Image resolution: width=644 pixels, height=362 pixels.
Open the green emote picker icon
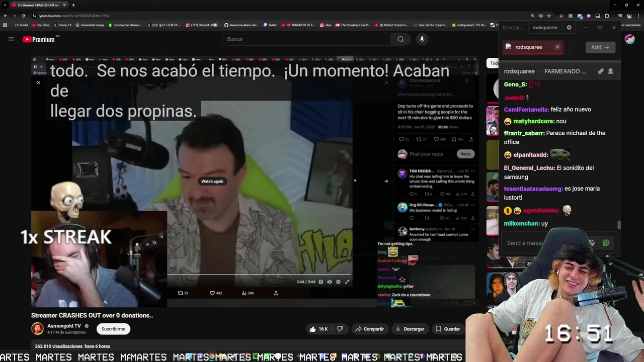click(606, 243)
